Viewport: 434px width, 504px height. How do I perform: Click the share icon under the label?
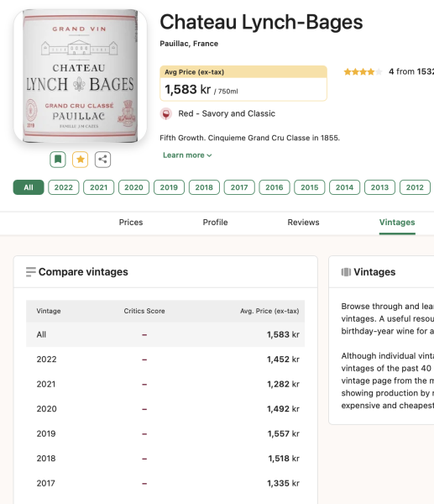point(102,159)
